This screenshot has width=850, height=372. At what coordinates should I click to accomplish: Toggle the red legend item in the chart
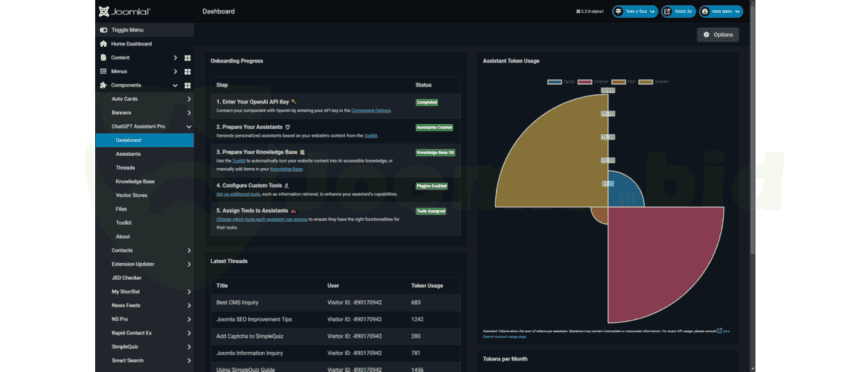(x=585, y=82)
